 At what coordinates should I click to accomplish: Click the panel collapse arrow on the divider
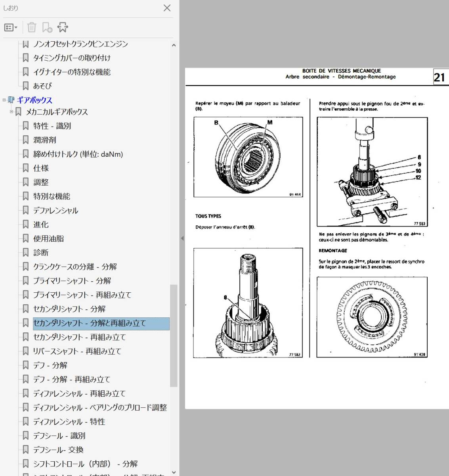(182, 238)
